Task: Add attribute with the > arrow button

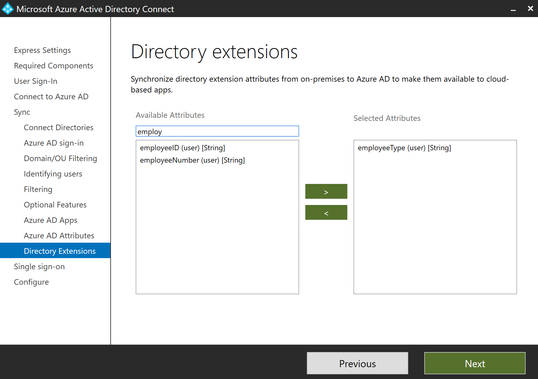Action: click(326, 191)
